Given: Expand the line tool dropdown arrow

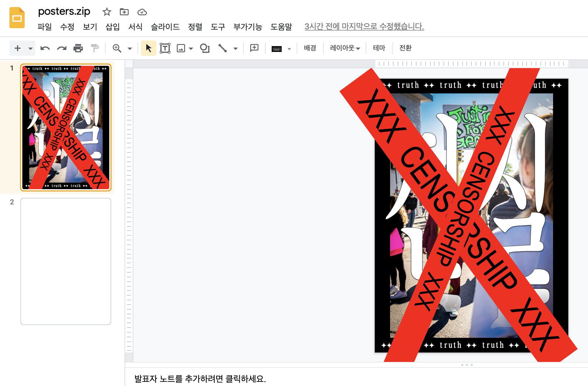Looking at the screenshot, I should point(235,48).
